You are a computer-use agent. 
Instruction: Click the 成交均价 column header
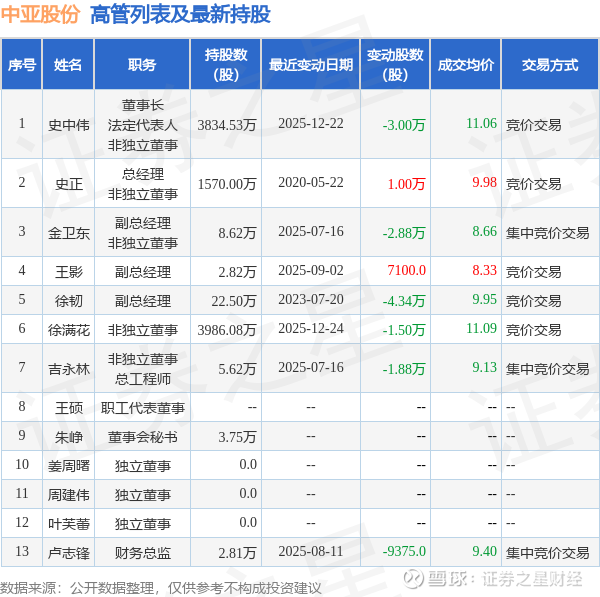tap(466, 64)
